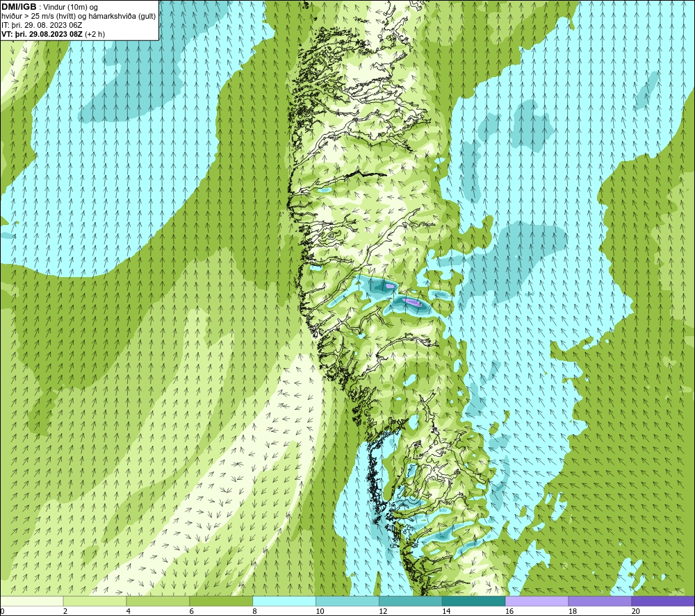Click the scale label '4'
The width and height of the screenshot is (695, 616).
(129, 611)
